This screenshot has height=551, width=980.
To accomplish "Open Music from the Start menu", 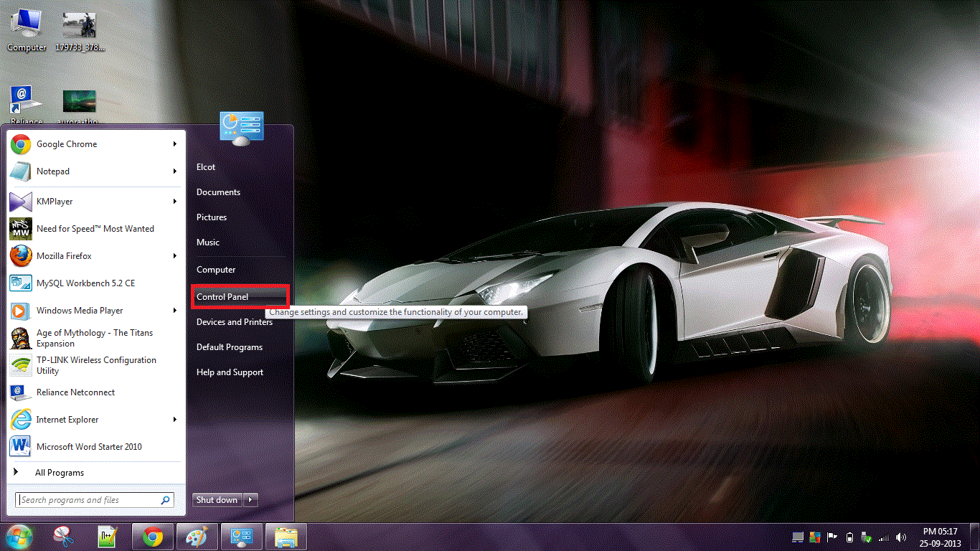I will (x=208, y=242).
